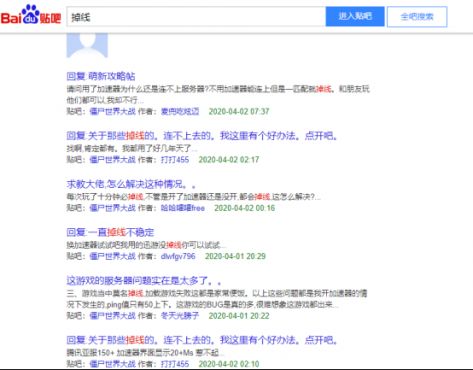Open 僵尸世界大战 tieba under 一直掉线不稳定 result
This screenshot has width=473, height=370.
(113, 256)
